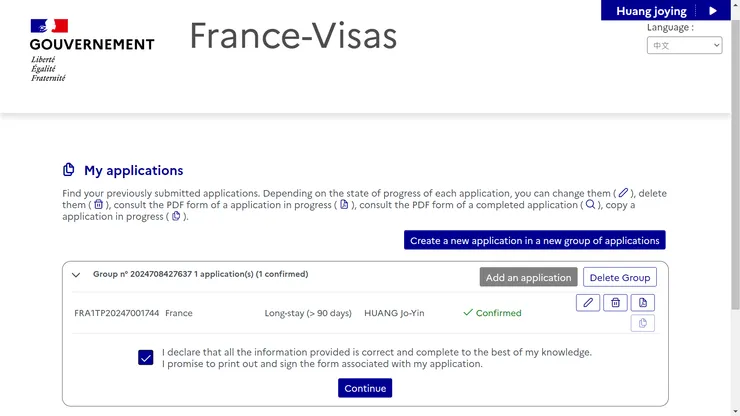
Task: Click the France-Visas site title
Action: click(x=293, y=36)
